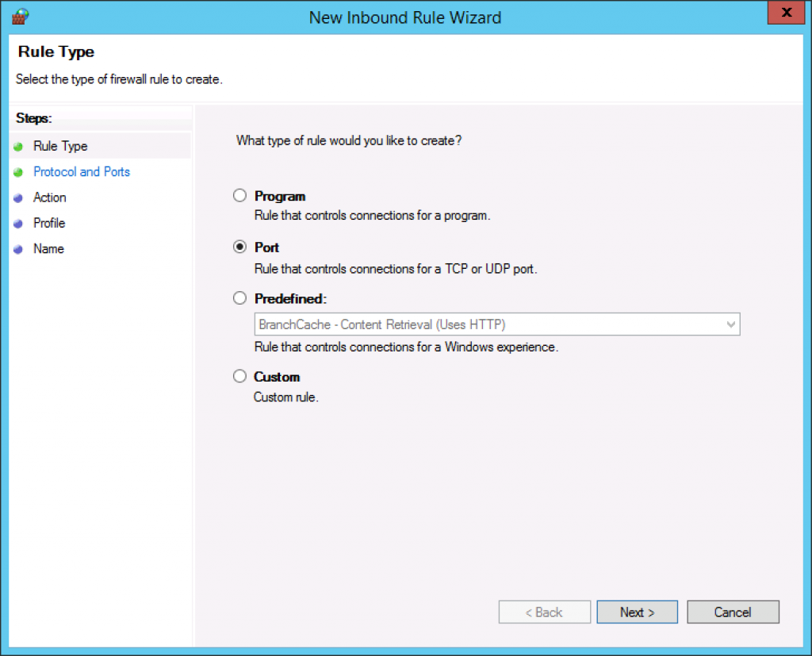
Task: Select the Rule Type step
Action: click(59, 146)
